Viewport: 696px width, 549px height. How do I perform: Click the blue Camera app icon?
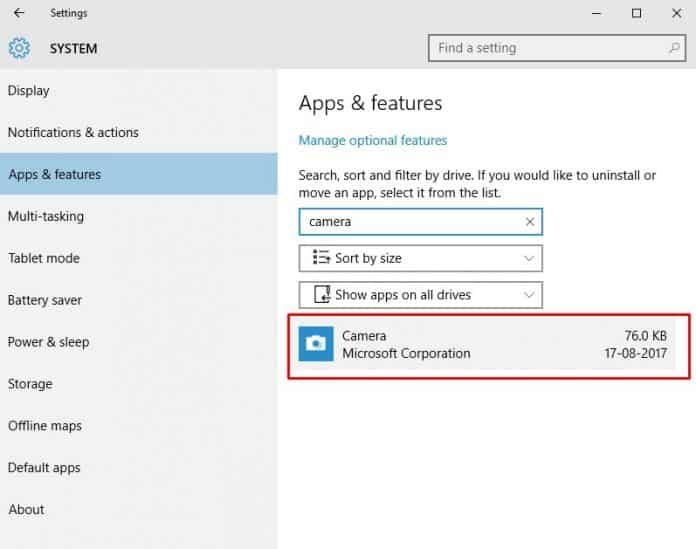(316, 344)
